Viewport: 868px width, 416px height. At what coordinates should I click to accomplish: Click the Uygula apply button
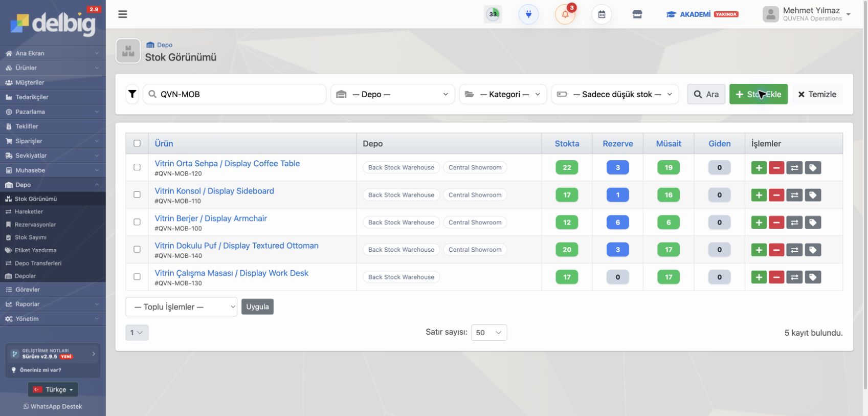pyautogui.click(x=257, y=306)
